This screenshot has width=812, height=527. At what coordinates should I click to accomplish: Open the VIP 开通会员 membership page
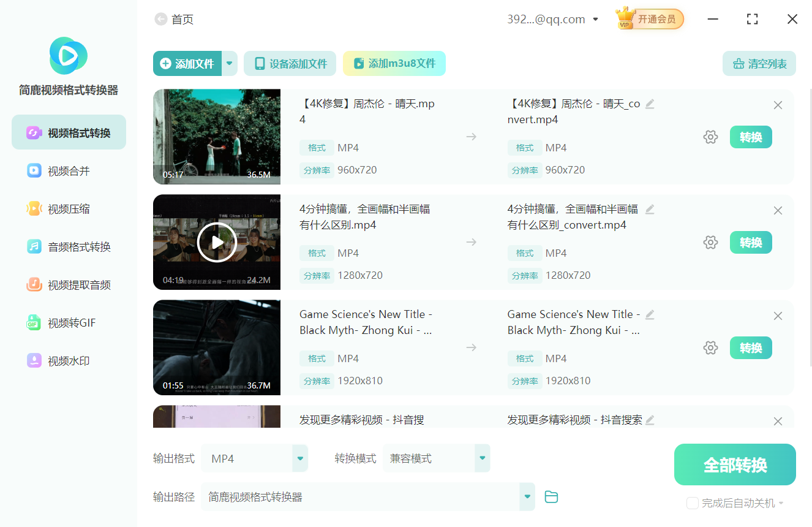pos(649,18)
